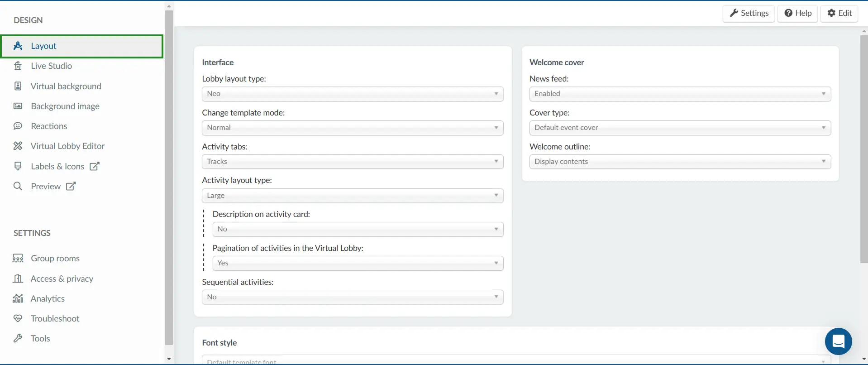The height and width of the screenshot is (365, 868).
Task: Click the Live Studio icon
Action: pyautogui.click(x=18, y=66)
